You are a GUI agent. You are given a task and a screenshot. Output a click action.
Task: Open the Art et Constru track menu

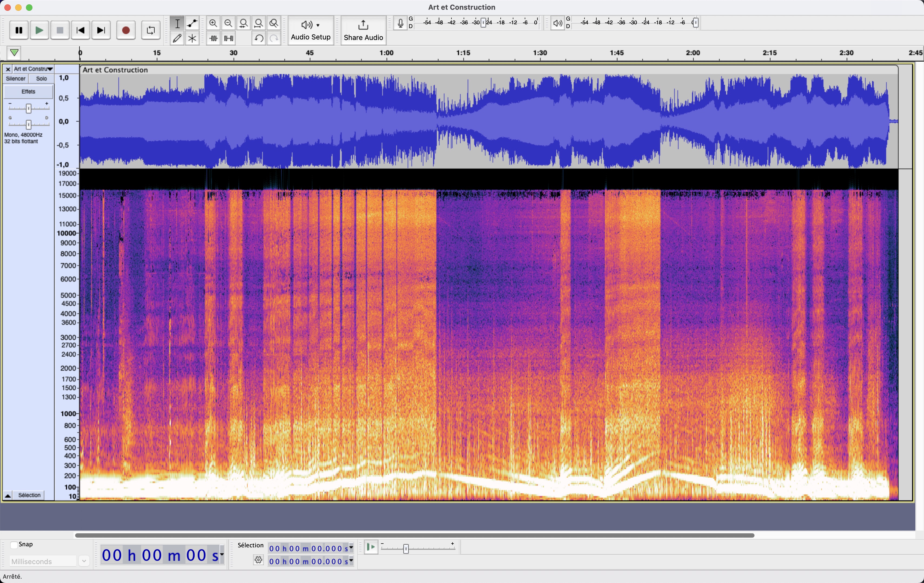[33, 69]
